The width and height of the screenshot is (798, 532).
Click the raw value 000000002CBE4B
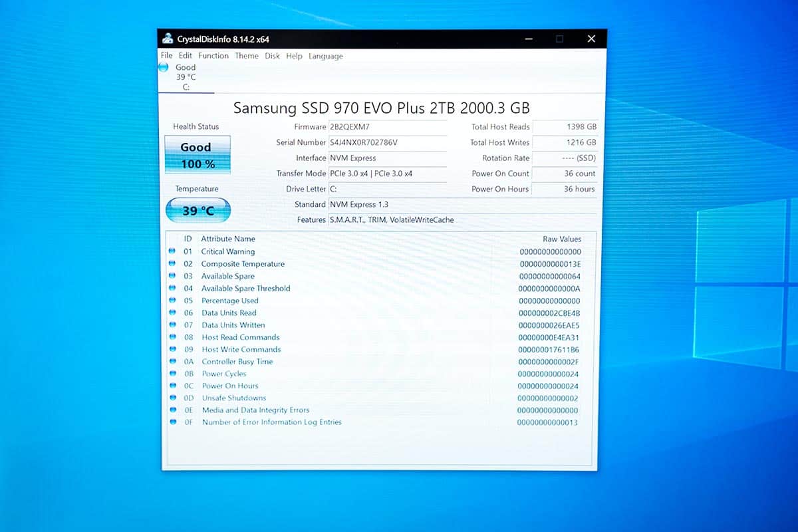click(x=549, y=313)
